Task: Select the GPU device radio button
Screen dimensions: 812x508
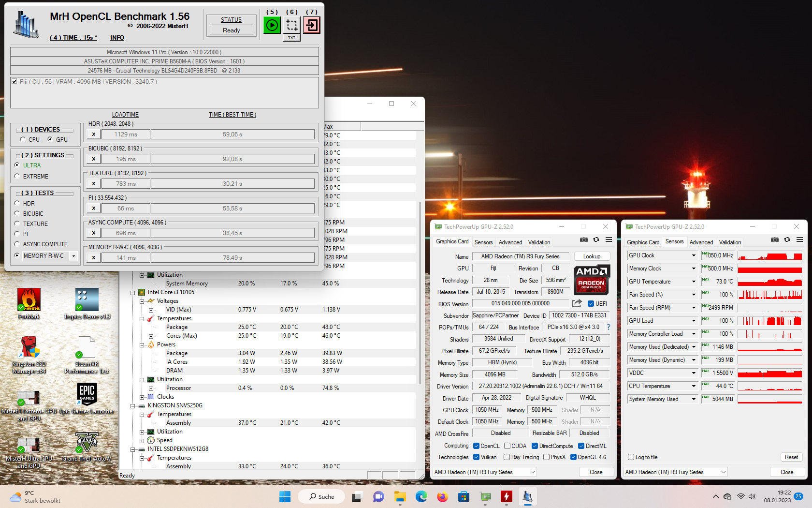Action: (50, 139)
